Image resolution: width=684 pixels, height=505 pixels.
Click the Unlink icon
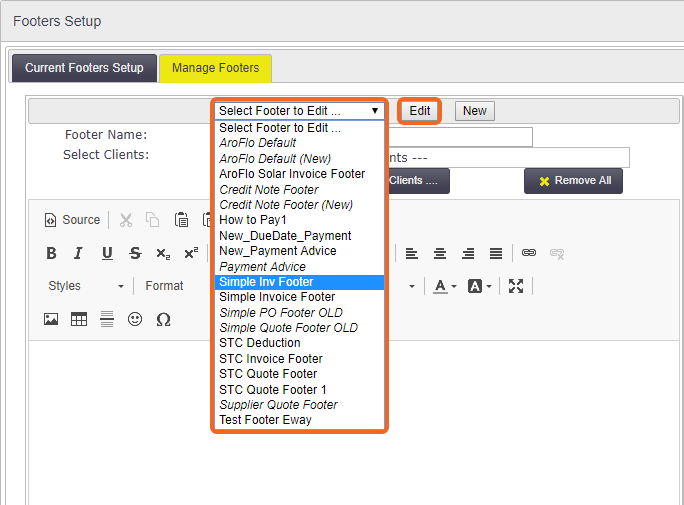pos(557,253)
